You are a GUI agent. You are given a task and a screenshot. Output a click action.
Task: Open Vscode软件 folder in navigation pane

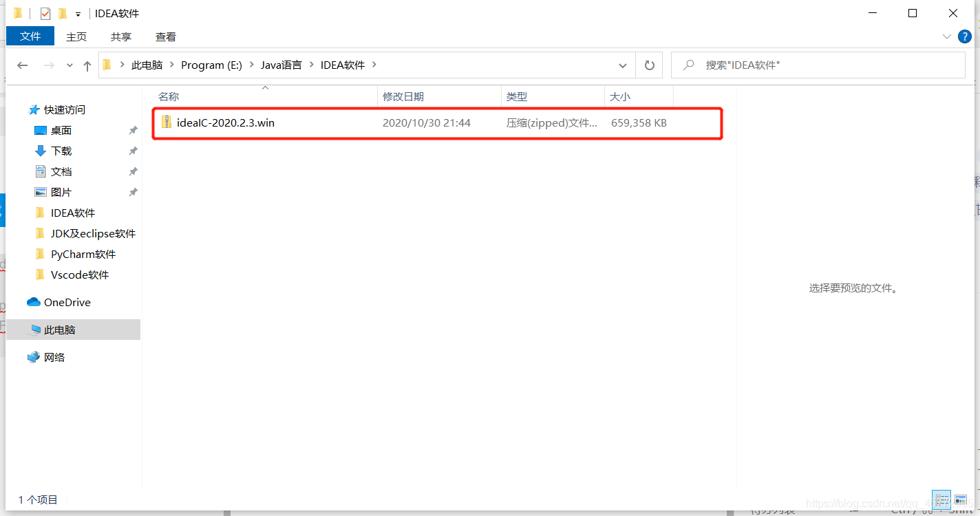click(80, 275)
